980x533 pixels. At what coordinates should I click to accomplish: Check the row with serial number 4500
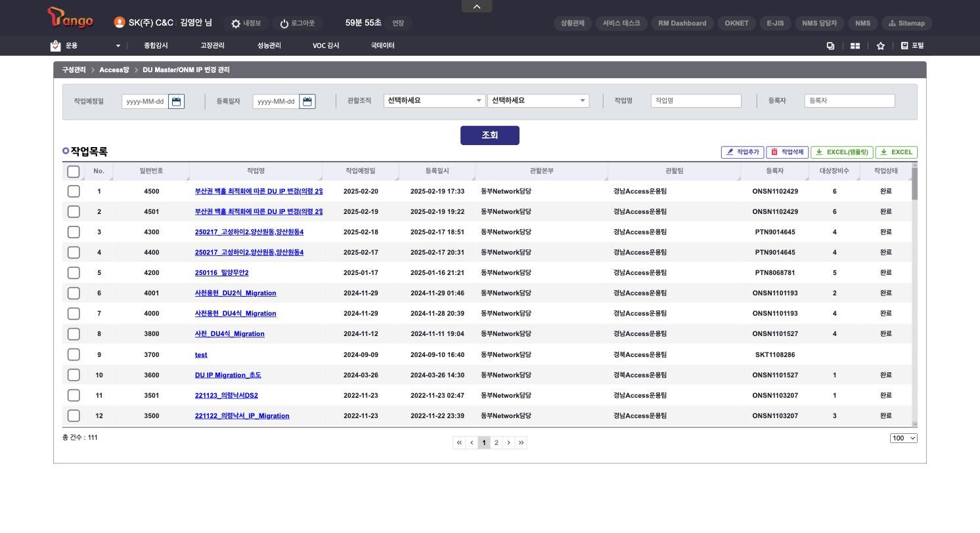pos(74,191)
